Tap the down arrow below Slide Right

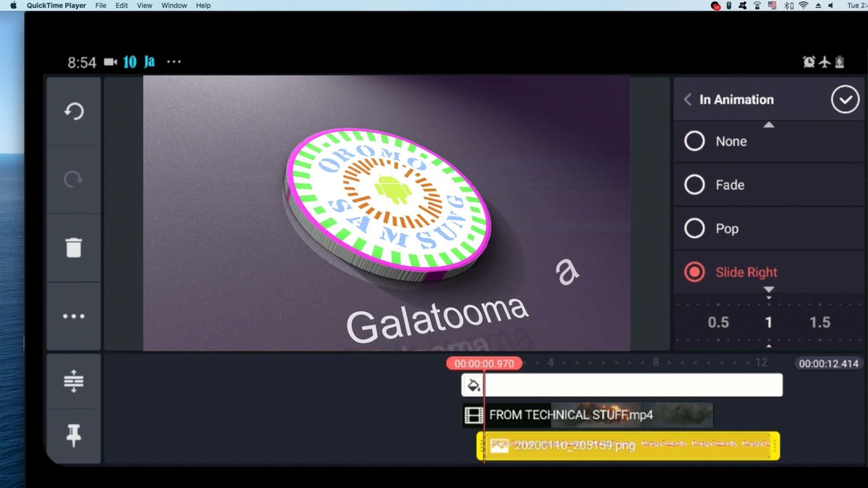[769, 289]
